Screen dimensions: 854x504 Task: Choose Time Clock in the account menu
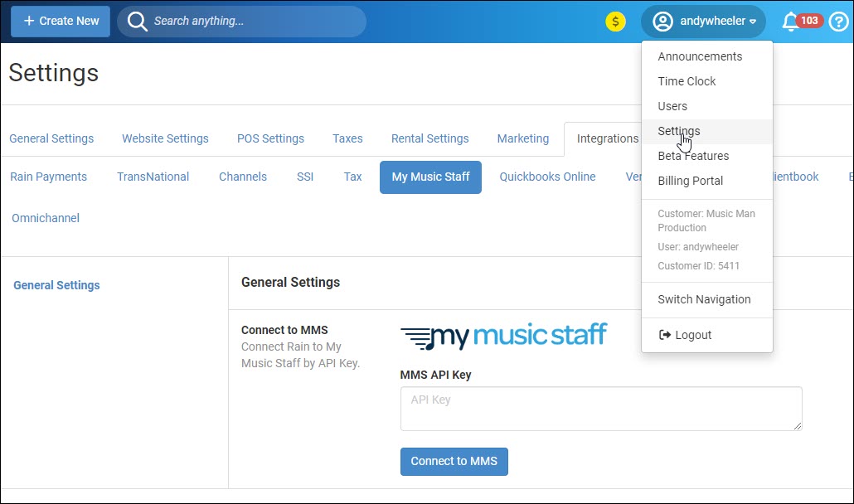pos(687,81)
